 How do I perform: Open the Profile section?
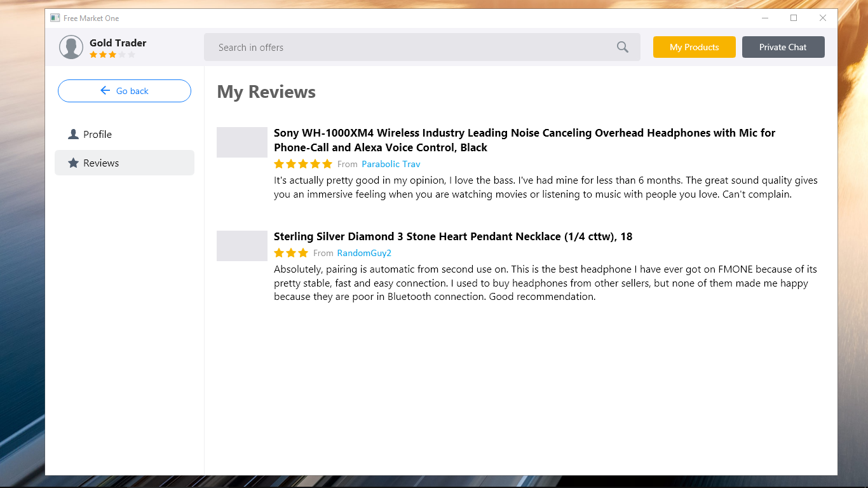[x=125, y=134]
